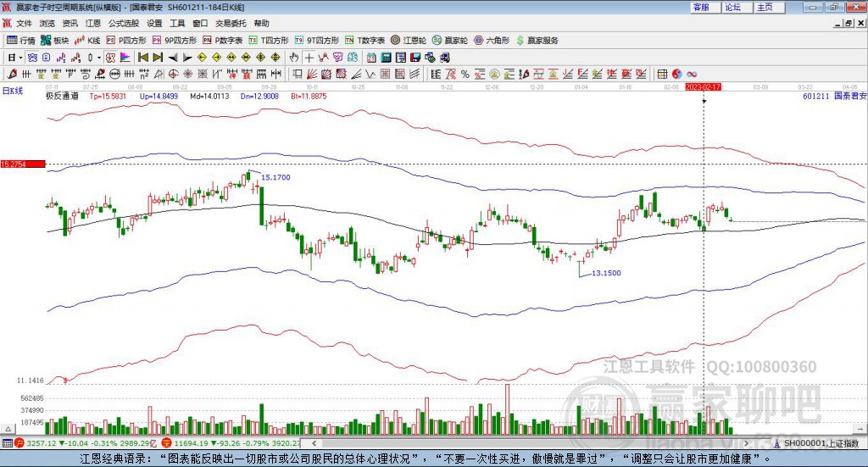The image size is (868, 467).
Task: Click the volume panel collapse triangle
Action: [8, 429]
